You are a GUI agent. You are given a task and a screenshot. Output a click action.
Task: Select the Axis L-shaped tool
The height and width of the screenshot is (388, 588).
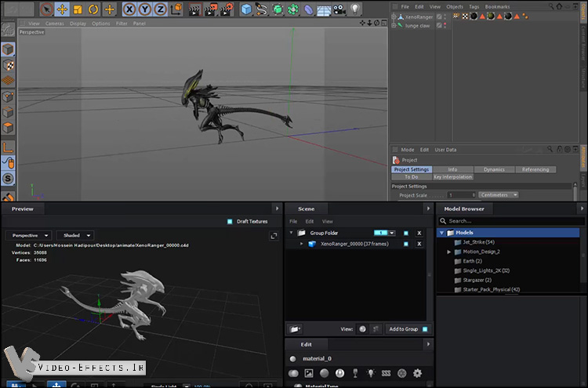pyautogui.click(x=8, y=147)
